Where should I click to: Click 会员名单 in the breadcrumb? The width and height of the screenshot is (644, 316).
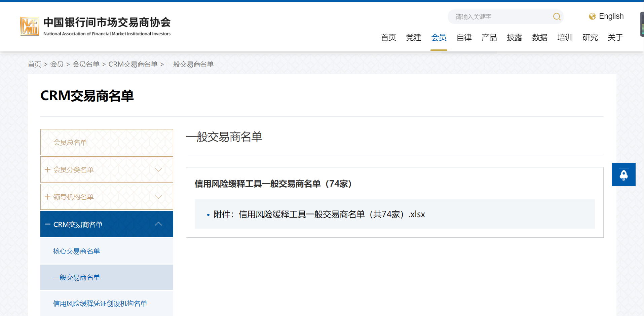(86, 64)
